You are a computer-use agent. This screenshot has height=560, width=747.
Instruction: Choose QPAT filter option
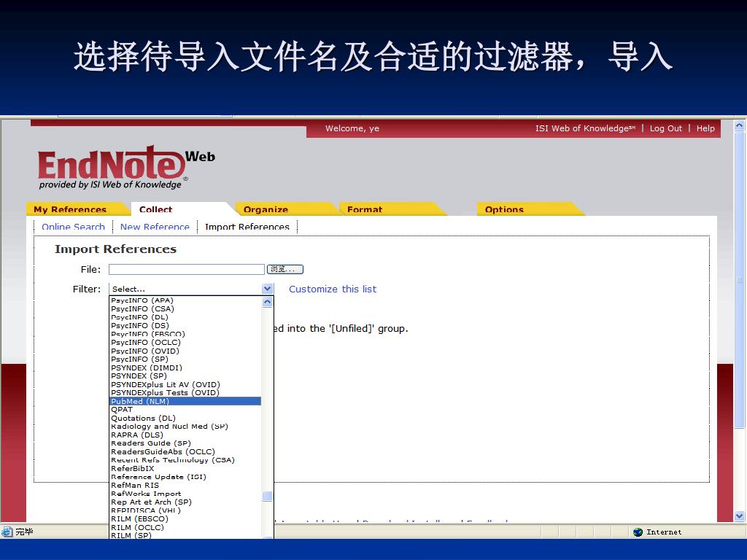(185, 410)
